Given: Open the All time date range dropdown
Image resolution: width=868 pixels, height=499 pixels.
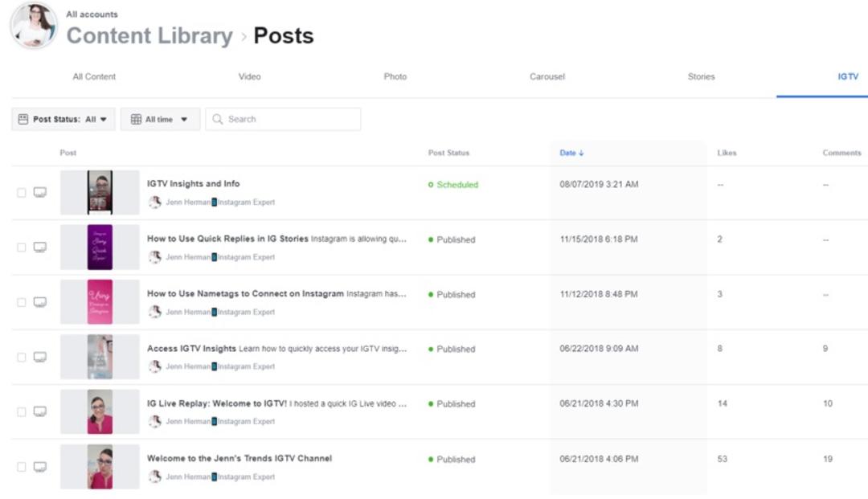Looking at the screenshot, I should tap(161, 119).
